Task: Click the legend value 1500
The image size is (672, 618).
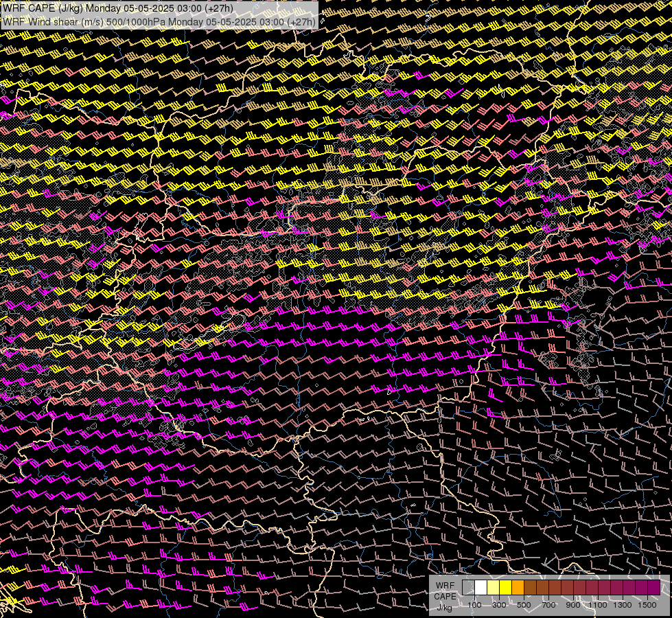Action: [647, 605]
